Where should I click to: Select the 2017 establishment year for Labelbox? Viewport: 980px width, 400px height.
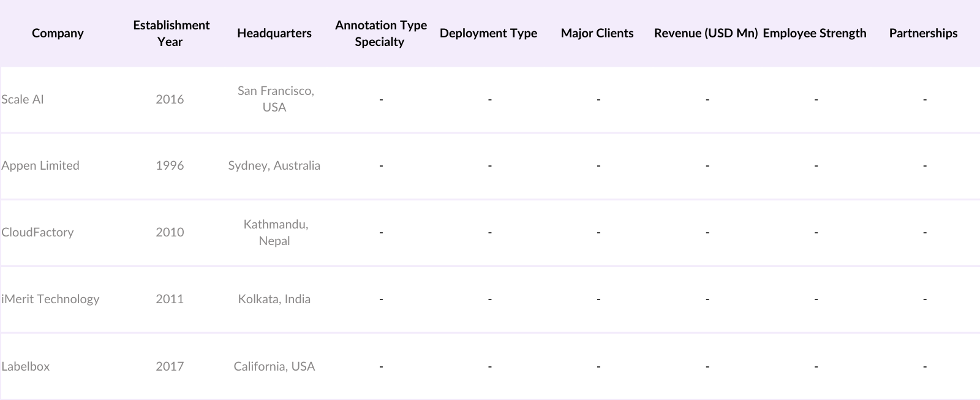click(x=170, y=366)
